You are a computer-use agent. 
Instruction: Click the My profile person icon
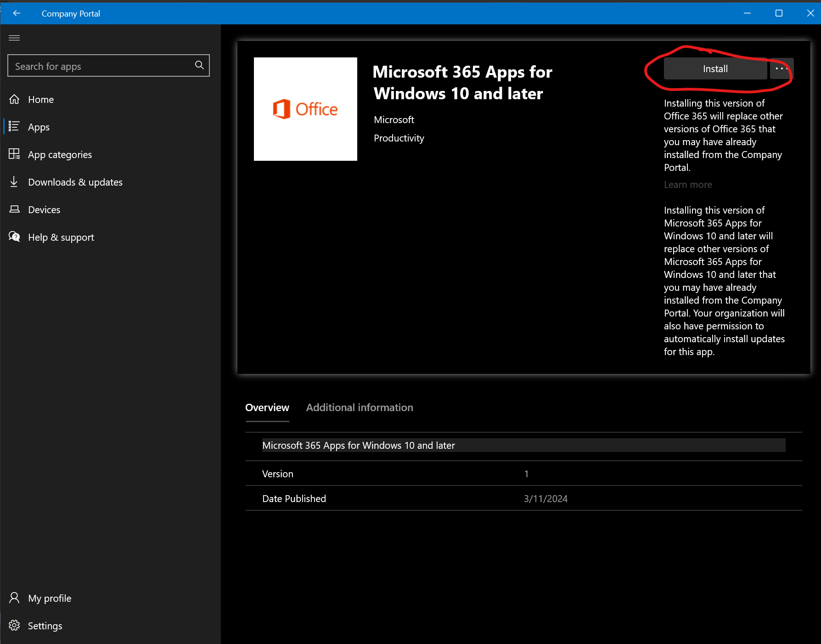click(x=14, y=598)
